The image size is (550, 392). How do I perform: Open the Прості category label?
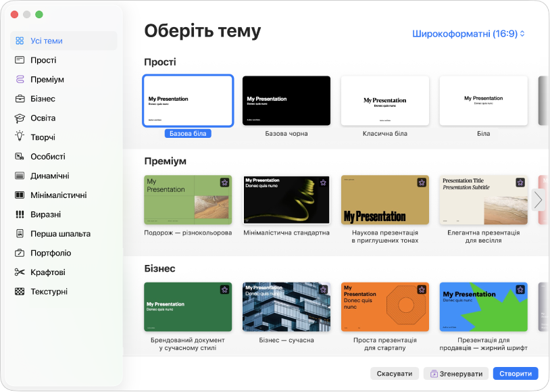tap(43, 60)
